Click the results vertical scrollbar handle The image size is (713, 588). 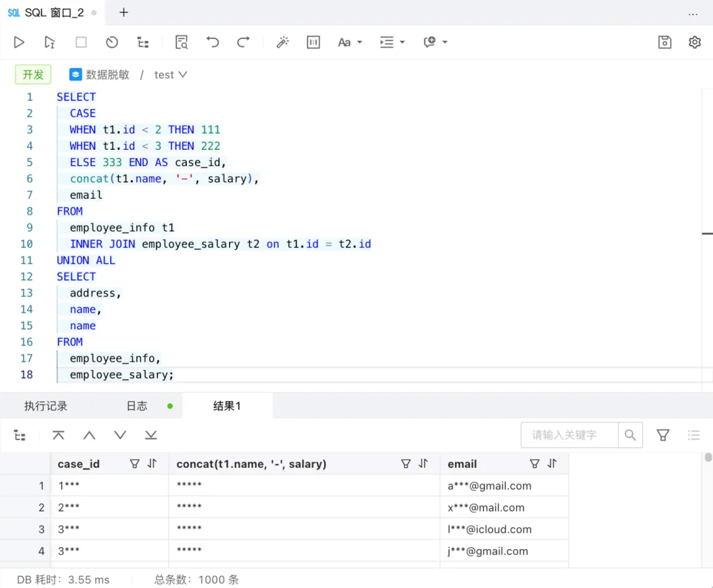click(708, 457)
